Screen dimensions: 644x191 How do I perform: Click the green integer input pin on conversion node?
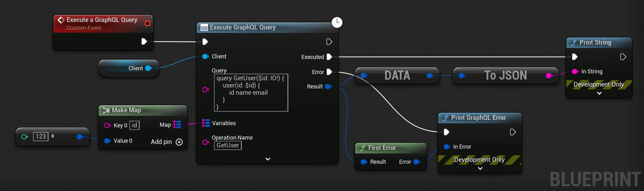[25, 137]
